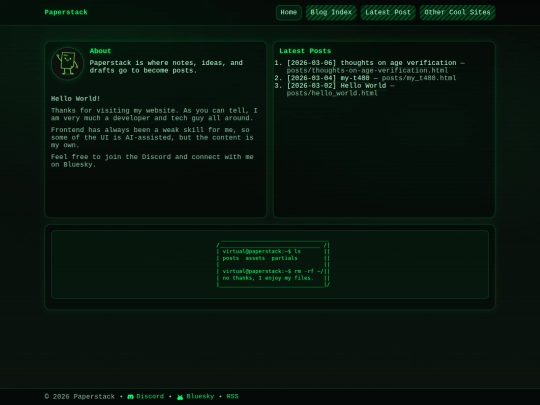The width and height of the screenshot is (540, 405).
Task: Open the Latest Post nav item
Action: (388, 12)
